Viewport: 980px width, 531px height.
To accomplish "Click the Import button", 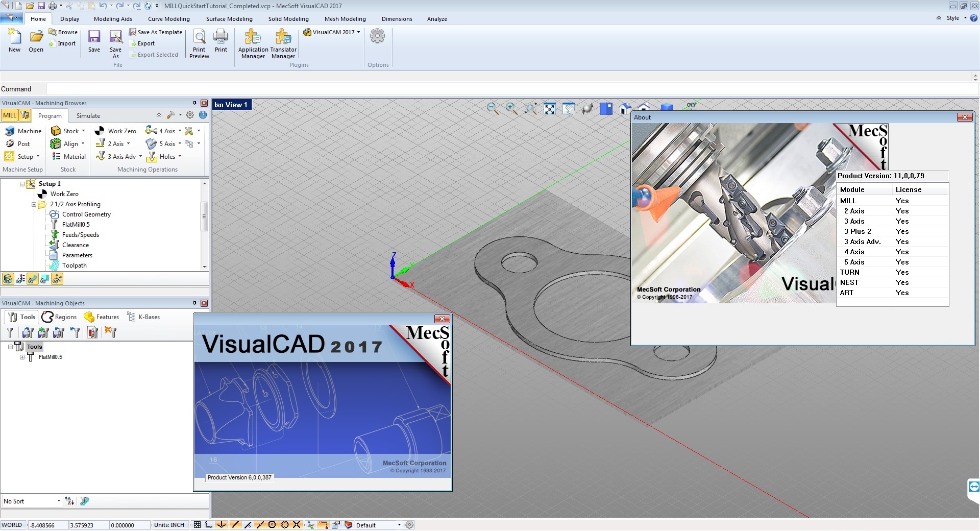I will (62, 43).
